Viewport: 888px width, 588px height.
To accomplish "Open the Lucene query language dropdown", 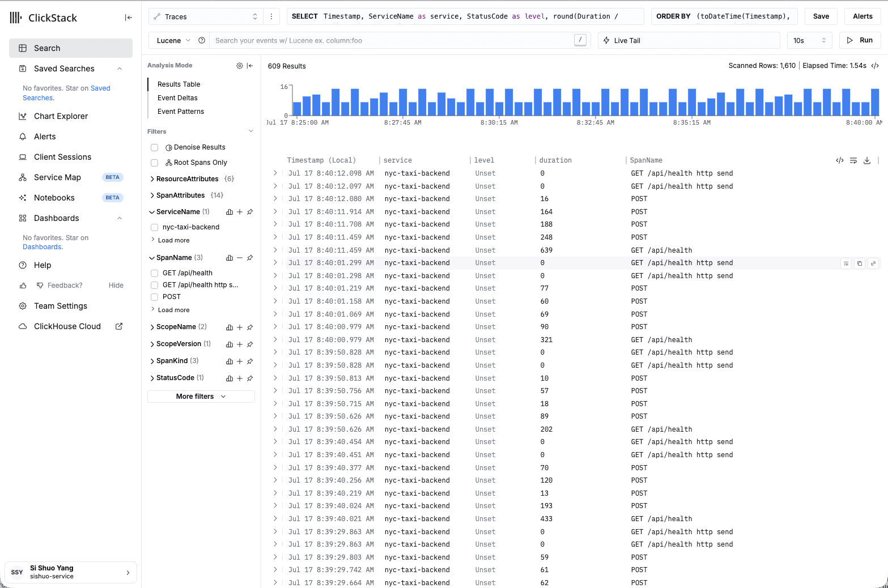I will (x=173, y=40).
